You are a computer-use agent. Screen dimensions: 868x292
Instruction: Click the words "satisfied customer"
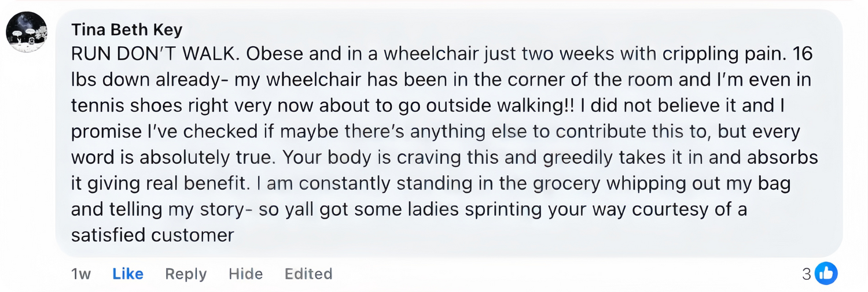pyautogui.click(x=152, y=235)
